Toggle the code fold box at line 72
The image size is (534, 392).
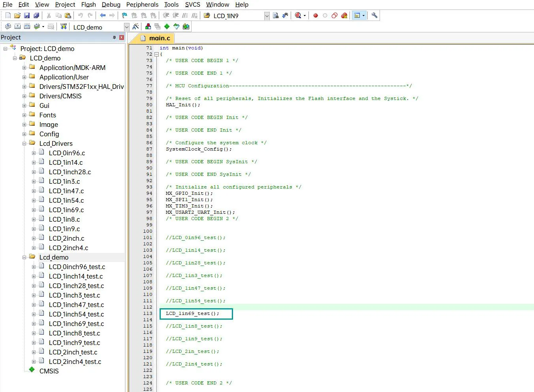tap(156, 54)
